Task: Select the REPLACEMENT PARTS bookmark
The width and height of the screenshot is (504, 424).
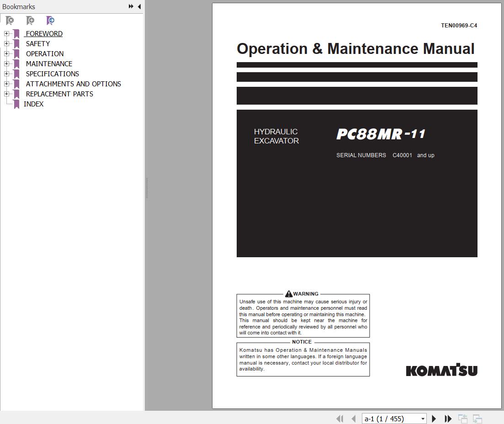Action: (59, 94)
